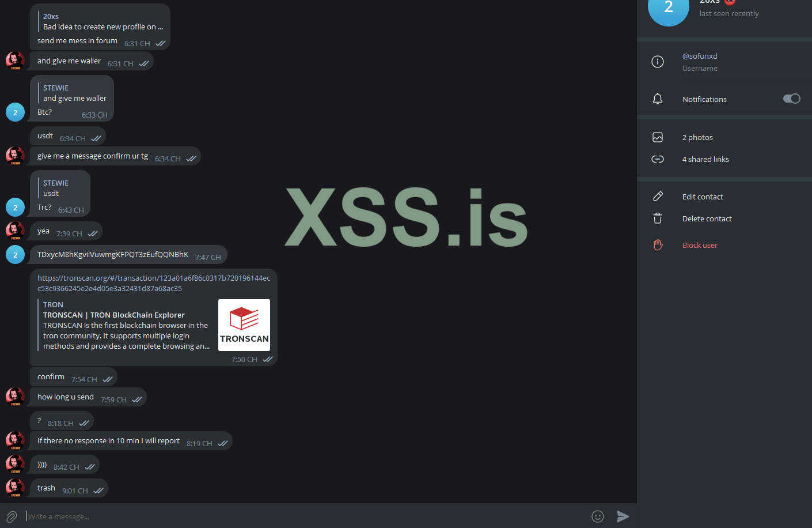Click avatar beside 'how long u send' message

tap(15, 397)
